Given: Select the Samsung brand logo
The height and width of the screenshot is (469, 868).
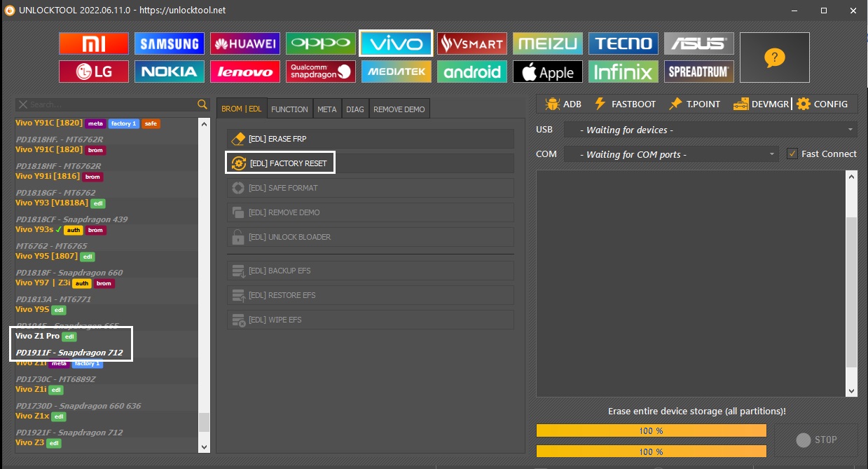Looking at the screenshot, I should (x=170, y=43).
